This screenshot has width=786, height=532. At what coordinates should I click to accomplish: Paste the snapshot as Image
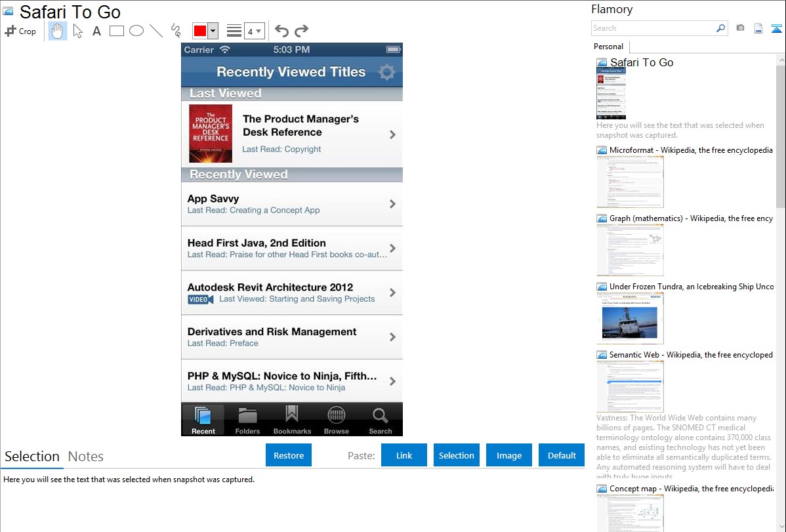pos(509,455)
